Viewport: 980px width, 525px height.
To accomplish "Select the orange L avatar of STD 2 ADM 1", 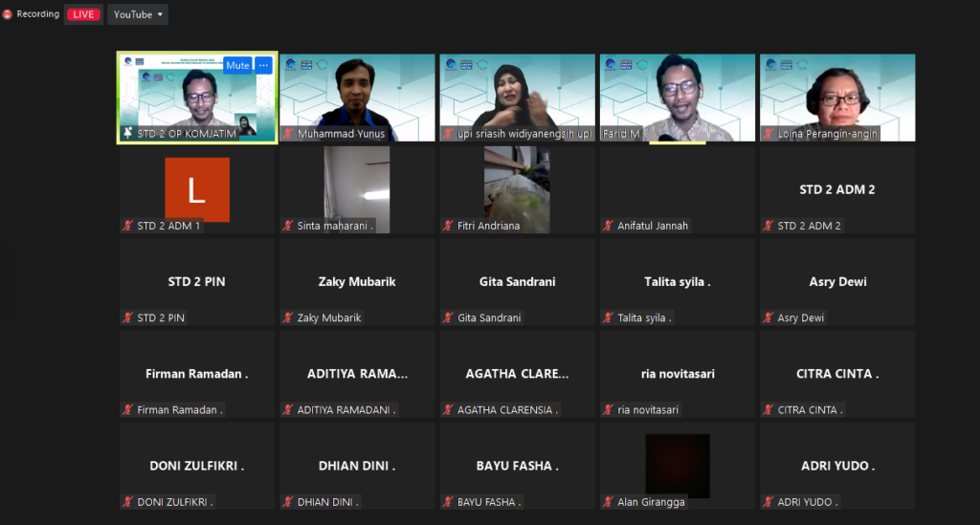I will pyautogui.click(x=197, y=189).
